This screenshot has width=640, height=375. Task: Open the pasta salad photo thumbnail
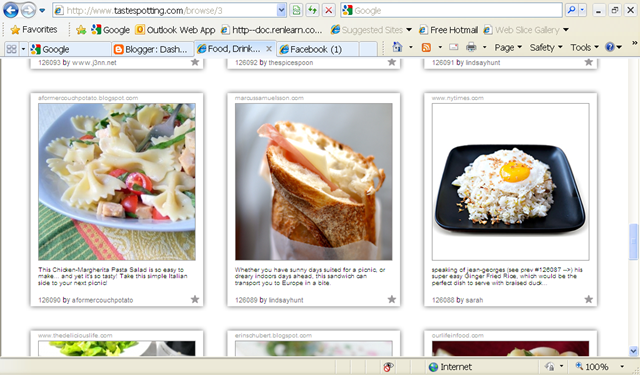point(117,182)
